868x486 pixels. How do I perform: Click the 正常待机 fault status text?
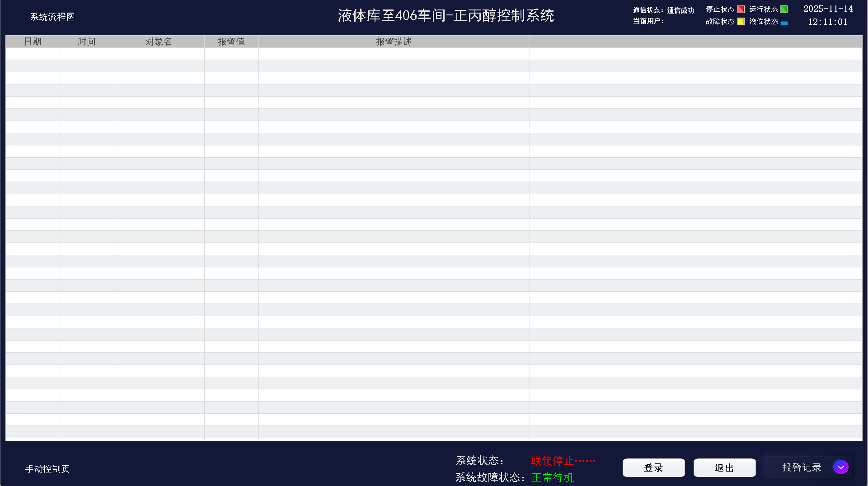pos(552,477)
